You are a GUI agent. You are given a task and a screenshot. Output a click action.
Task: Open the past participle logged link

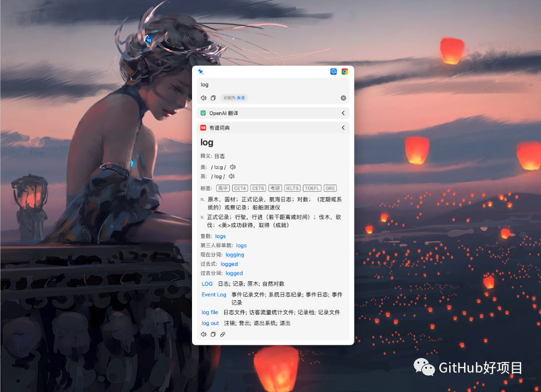234,274
